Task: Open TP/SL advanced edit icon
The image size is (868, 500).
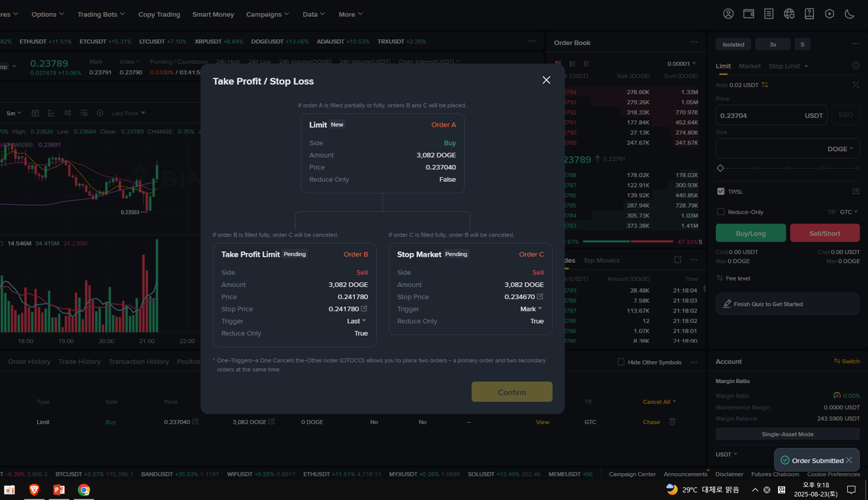Action: click(x=855, y=191)
